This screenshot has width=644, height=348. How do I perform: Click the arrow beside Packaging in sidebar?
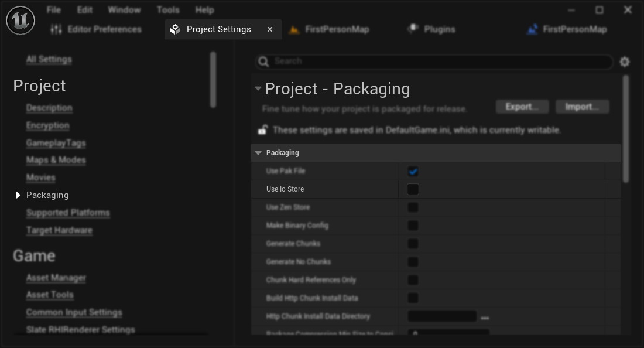[18, 195]
